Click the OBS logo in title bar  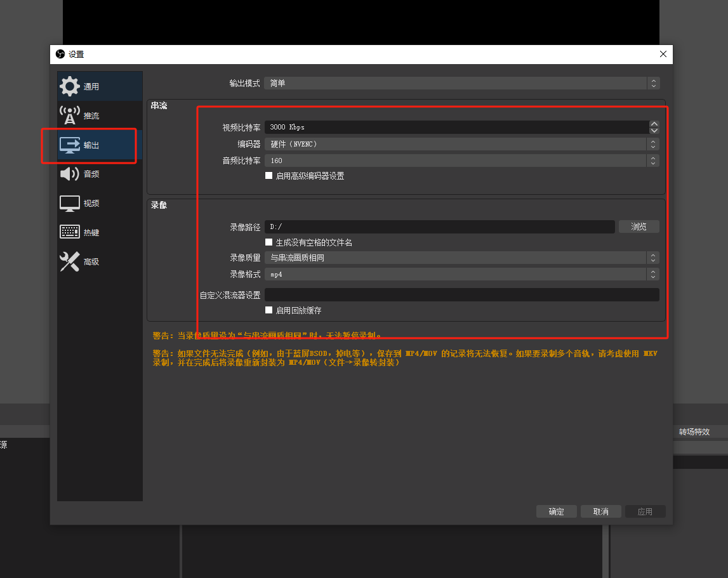pos(60,55)
